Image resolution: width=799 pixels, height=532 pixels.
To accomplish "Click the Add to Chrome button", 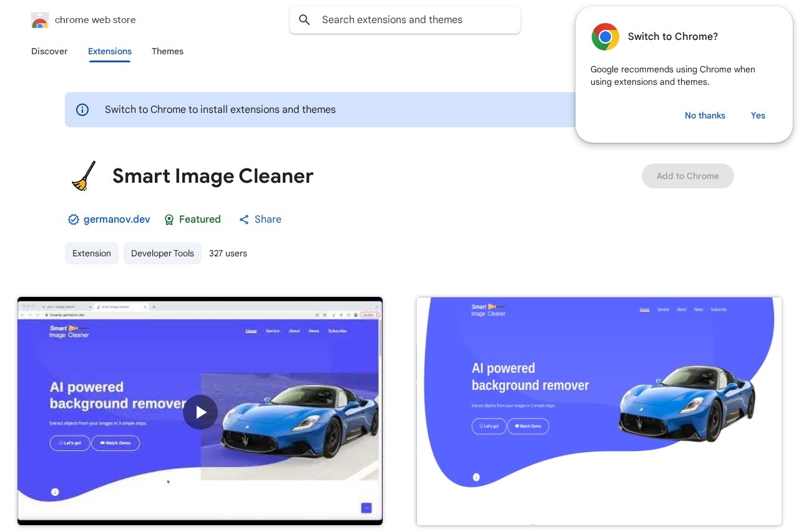I will (688, 176).
